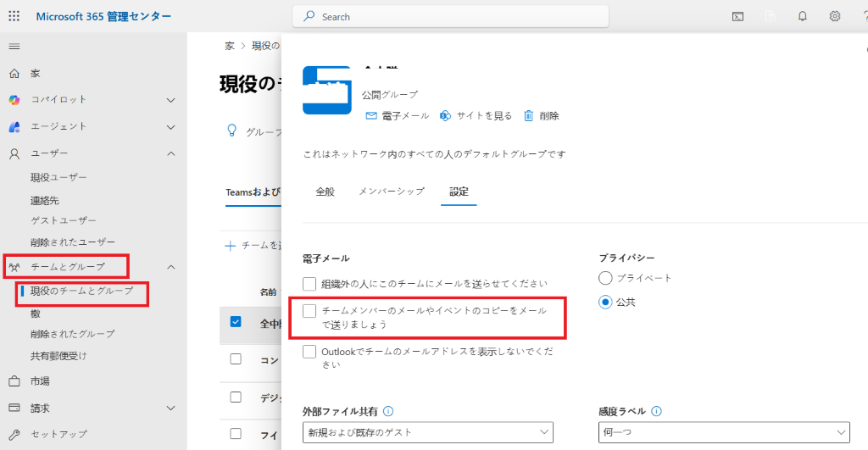Collapse the navigation hamburger menu

coord(14,47)
